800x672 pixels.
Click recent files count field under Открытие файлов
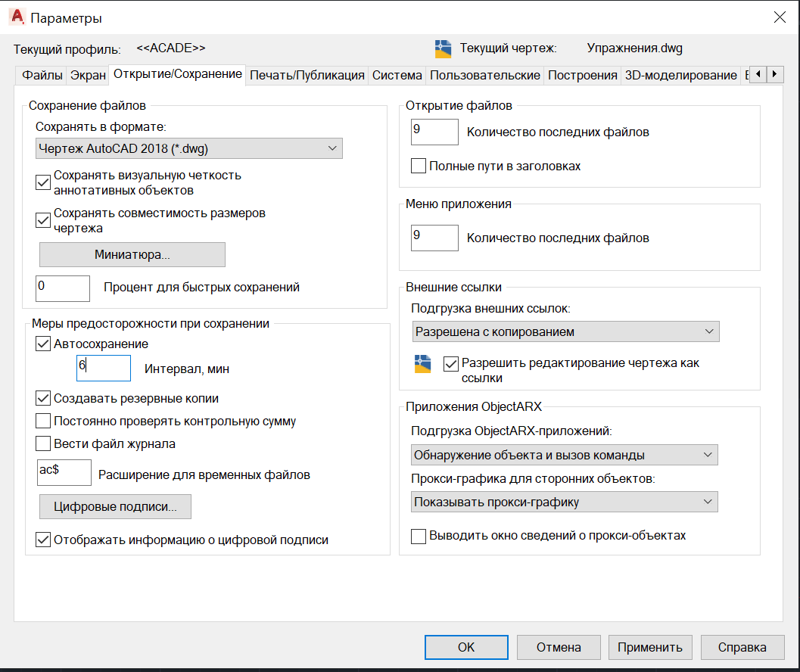tap(434, 132)
